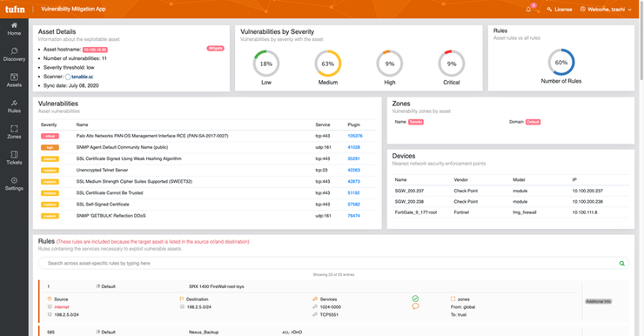Open plugin 76474 link

[353, 216]
